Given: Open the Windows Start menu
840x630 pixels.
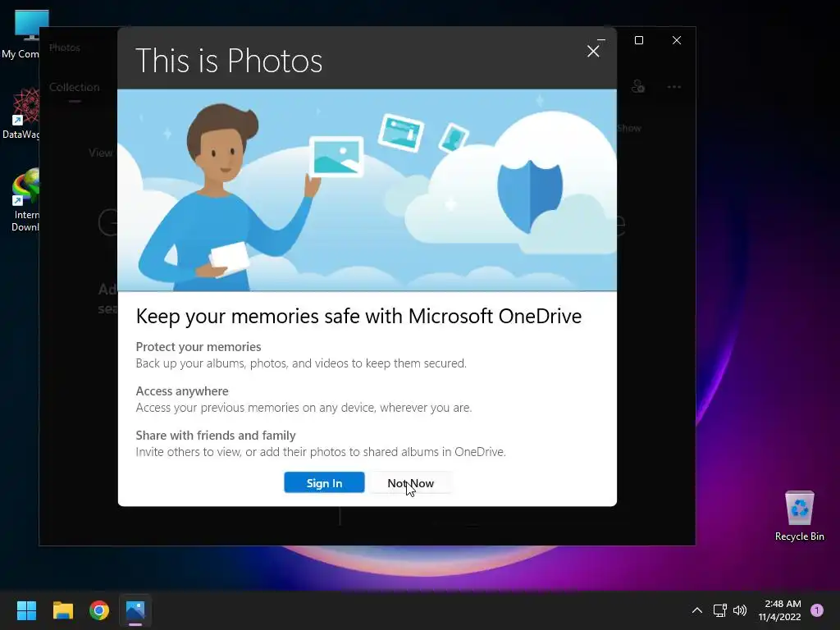Looking at the screenshot, I should (x=26, y=610).
